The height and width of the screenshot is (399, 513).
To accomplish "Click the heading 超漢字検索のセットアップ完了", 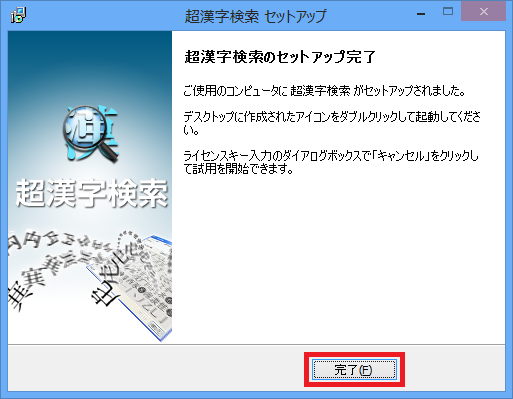I will point(280,57).
